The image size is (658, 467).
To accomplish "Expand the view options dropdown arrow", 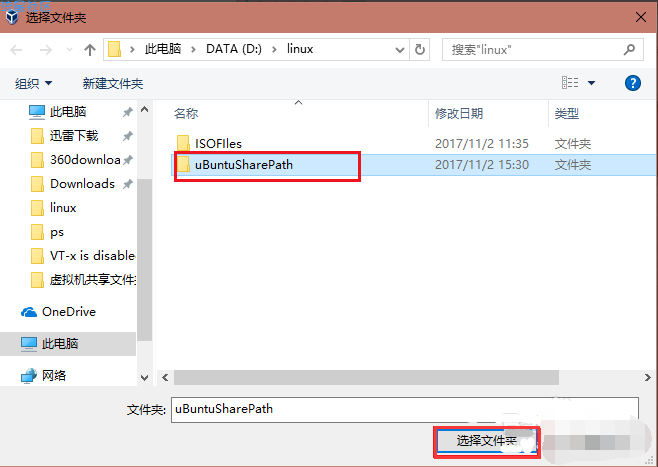I will [591, 83].
